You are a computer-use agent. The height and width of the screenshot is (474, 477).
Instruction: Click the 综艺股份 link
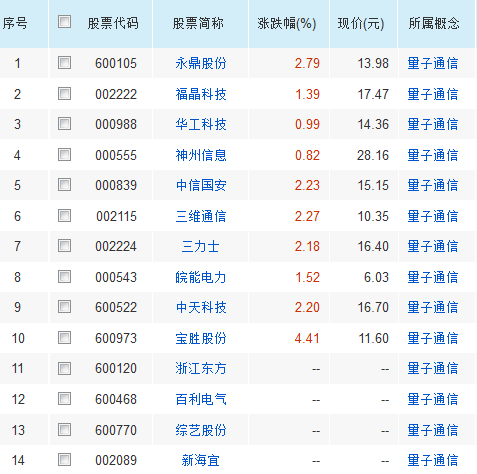tap(201, 430)
